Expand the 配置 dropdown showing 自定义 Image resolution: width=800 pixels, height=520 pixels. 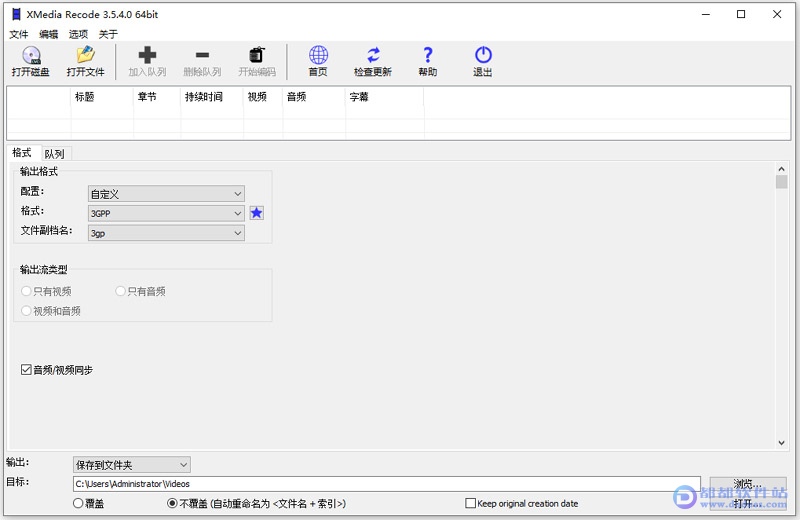click(166, 194)
